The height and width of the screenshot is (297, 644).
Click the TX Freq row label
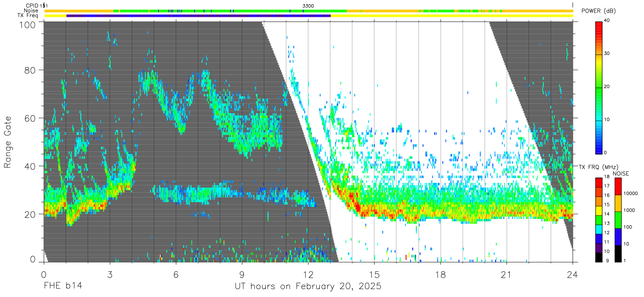[28, 16]
